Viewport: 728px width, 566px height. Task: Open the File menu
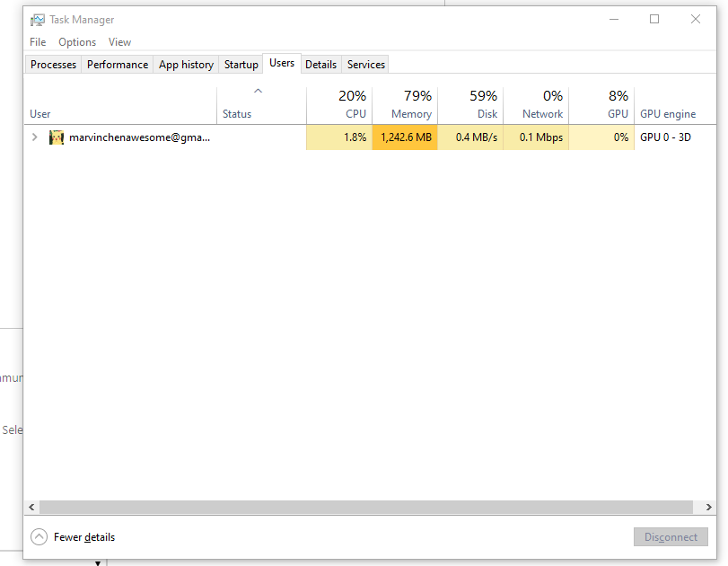pos(38,42)
